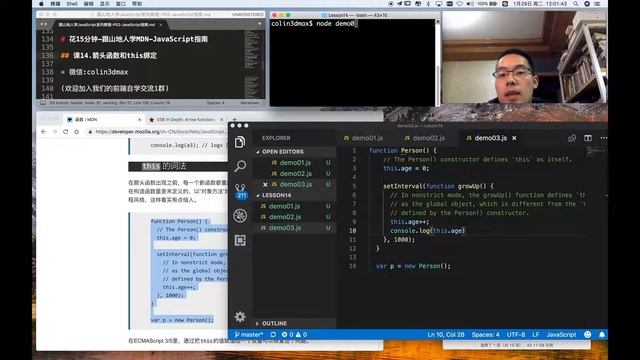
Task: Click LF end-of-line setting
Action: click(x=536, y=334)
